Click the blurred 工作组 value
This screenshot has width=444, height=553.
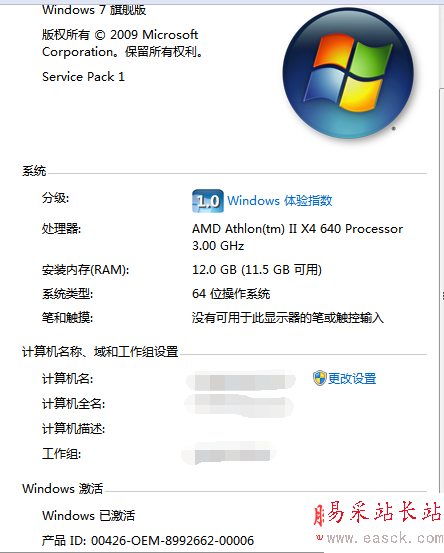click(229, 453)
